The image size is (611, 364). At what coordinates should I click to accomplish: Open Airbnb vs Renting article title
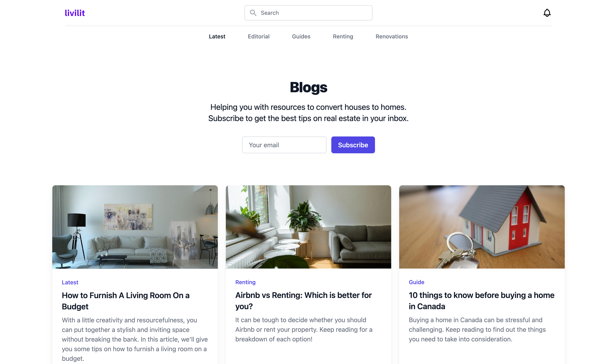coord(303,301)
